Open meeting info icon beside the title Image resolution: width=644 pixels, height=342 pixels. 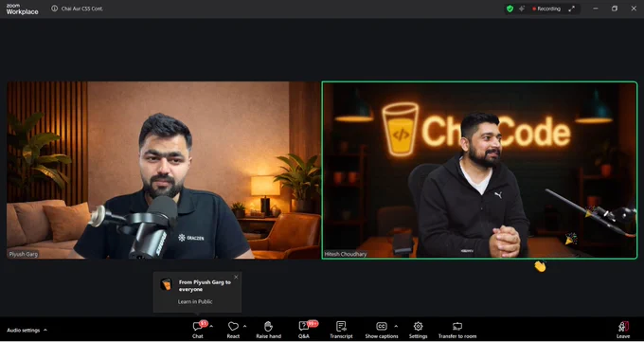point(54,9)
